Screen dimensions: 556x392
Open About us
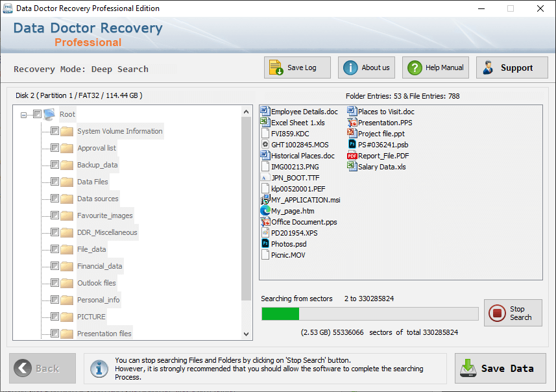(x=367, y=67)
